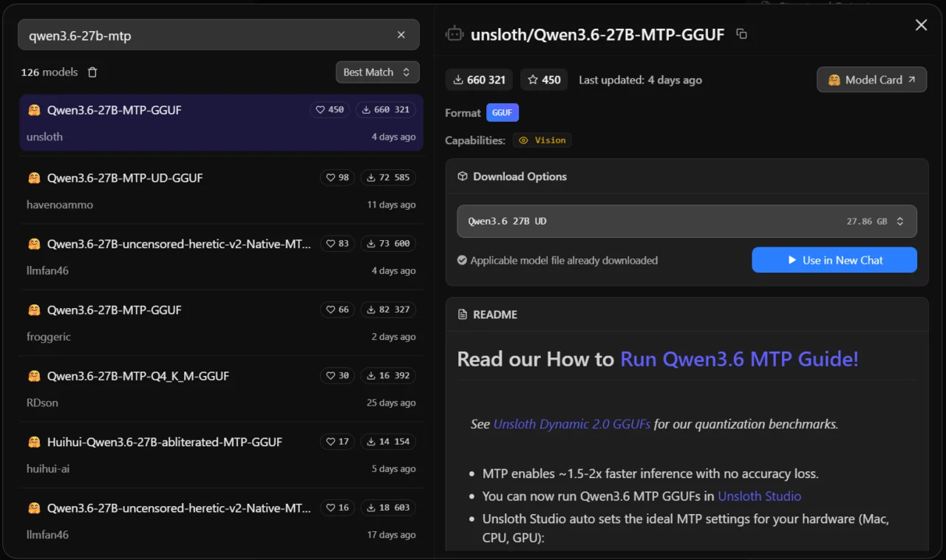Click the 660 321 downloads pill in unsloth list row
The width and height of the screenshot is (946, 560).
click(x=386, y=109)
